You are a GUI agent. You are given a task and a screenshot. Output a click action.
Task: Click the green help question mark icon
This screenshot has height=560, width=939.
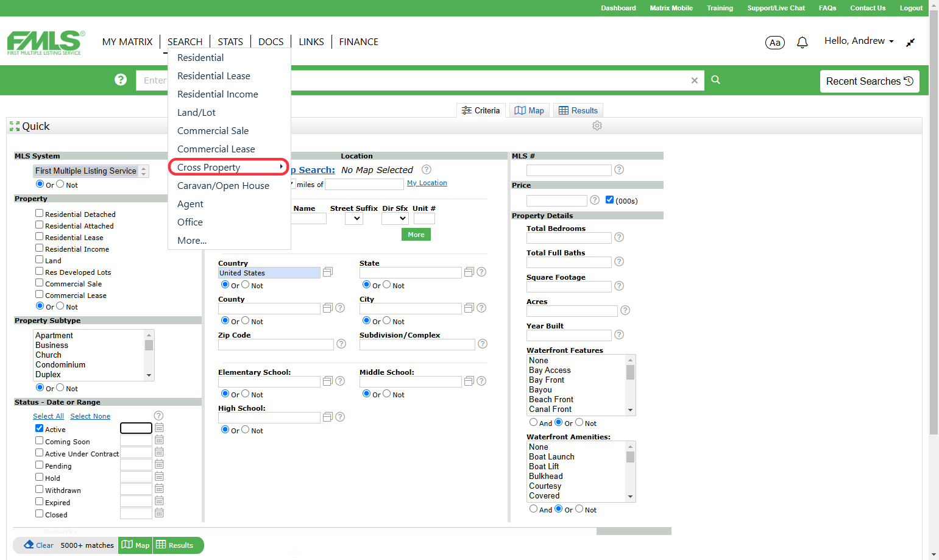tap(121, 80)
